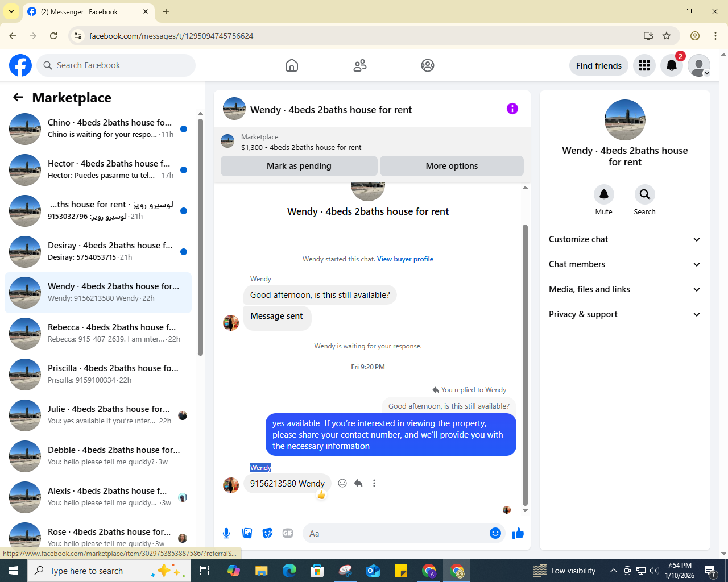Viewport: 728px width, 582px height.
Task: Click the install app icon in address bar
Action: (x=648, y=36)
